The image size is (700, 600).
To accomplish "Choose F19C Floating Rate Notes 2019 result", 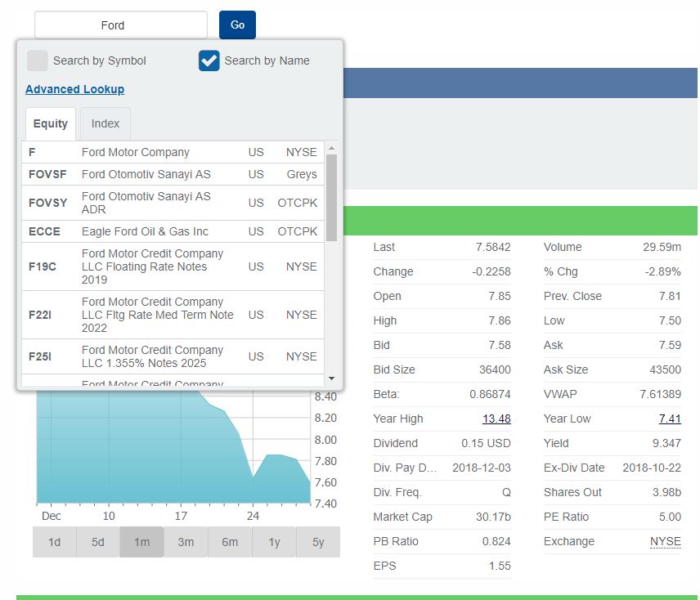I will coord(173,266).
